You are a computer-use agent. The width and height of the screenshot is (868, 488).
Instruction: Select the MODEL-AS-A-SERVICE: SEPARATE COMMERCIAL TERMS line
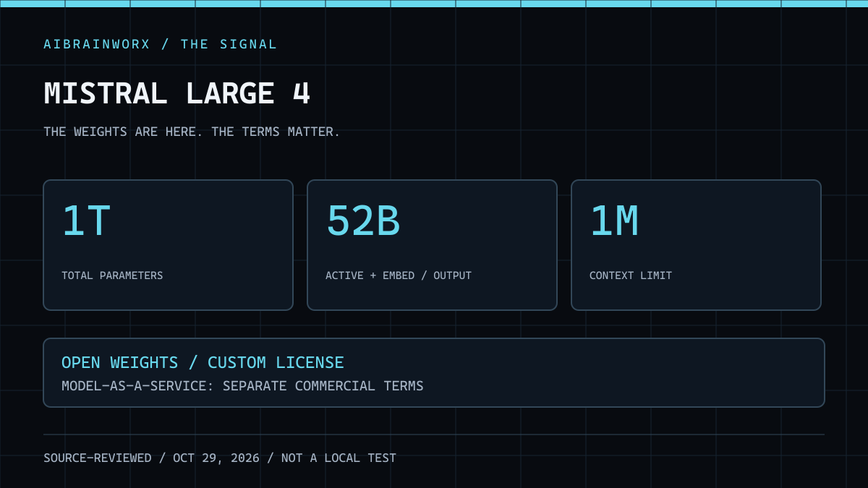pyautogui.click(x=242, y=386)
